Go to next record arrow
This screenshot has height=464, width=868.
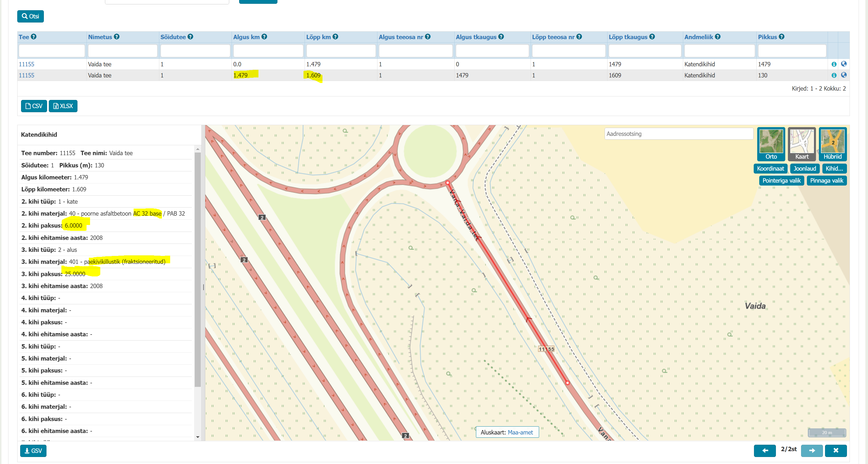(812, 451)
